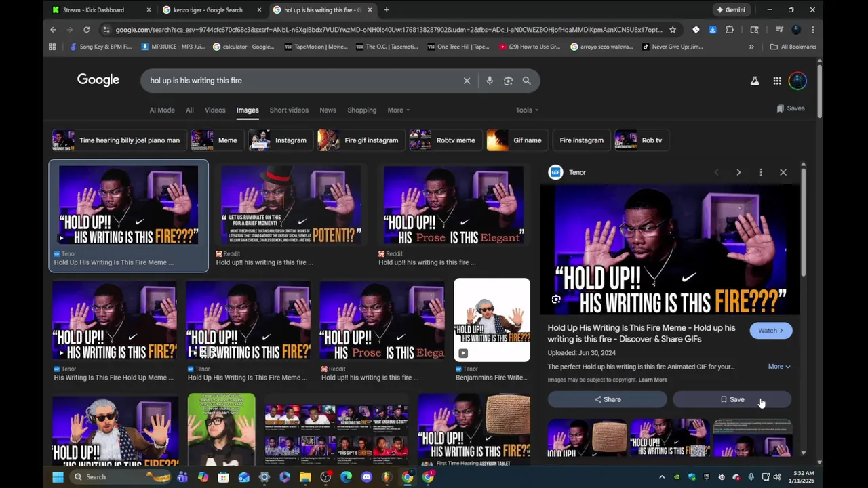Open File Explorer from the taskbar

(x=305, y=477)
